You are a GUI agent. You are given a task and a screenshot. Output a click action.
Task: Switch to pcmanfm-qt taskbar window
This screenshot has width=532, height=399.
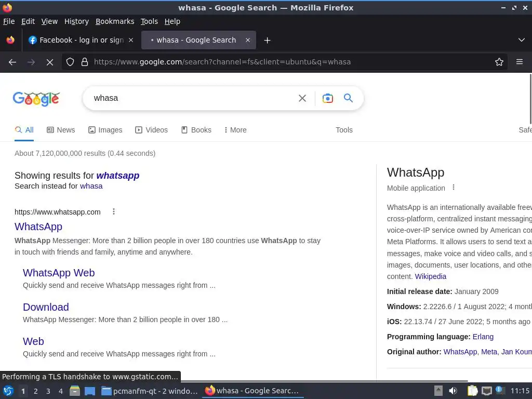pos(150,391)
